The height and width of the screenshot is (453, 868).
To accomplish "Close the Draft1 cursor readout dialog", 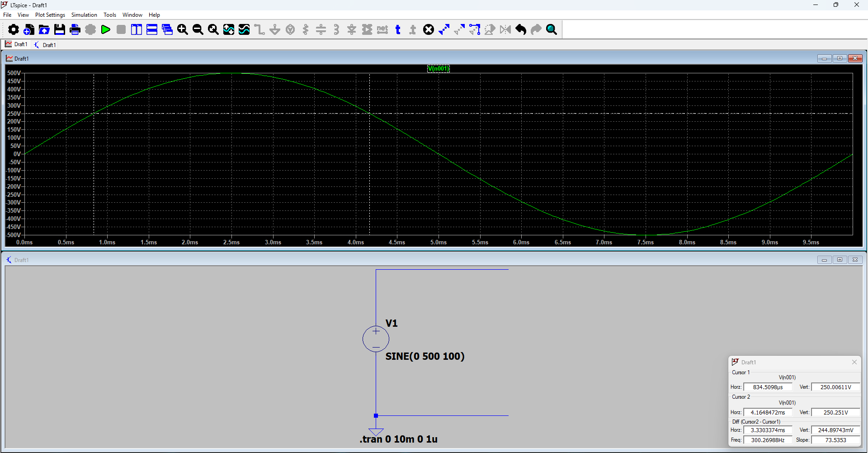I will 854,362.
